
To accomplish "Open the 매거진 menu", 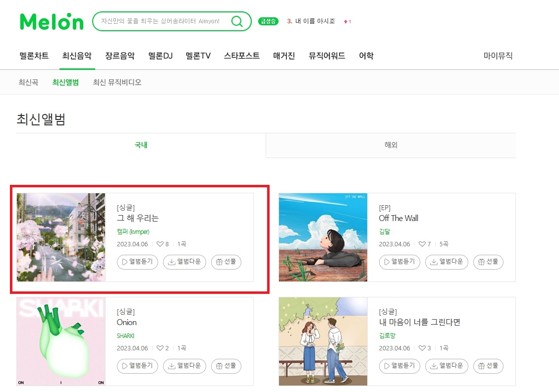I will pos(284,56).
